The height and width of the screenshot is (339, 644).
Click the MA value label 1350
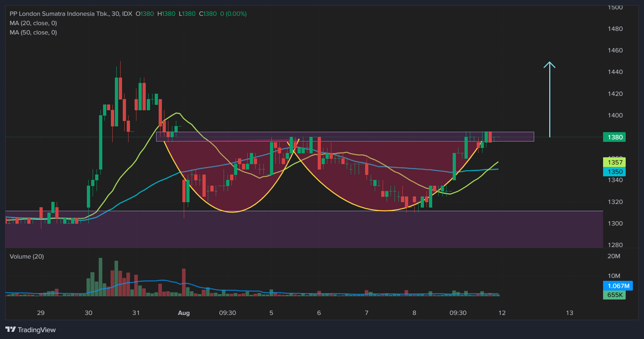(x=615, y=172)
